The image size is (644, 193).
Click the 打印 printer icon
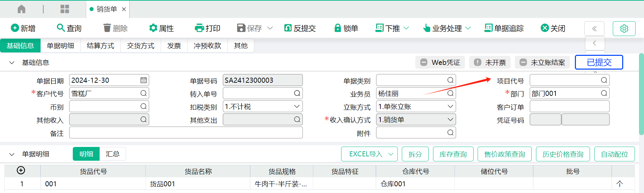click(199, 28)
